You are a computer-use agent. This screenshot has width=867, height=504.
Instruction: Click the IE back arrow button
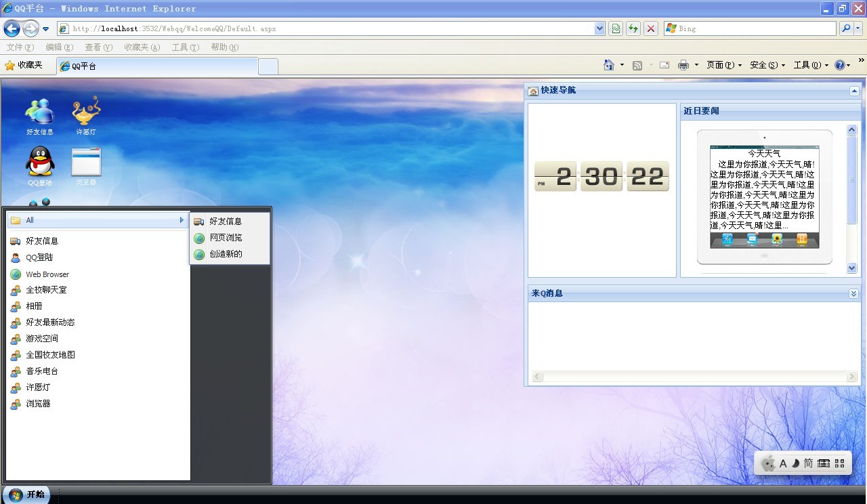[12, 28]
